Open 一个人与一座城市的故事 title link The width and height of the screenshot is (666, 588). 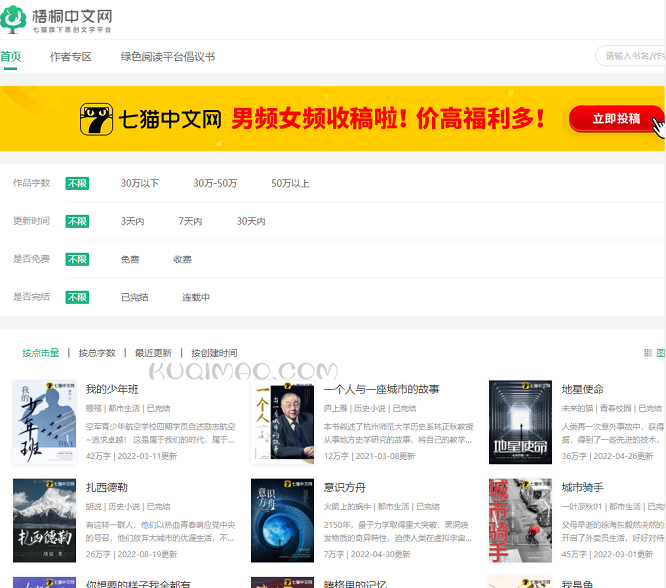pyautogui.click(x=381, y=389)
